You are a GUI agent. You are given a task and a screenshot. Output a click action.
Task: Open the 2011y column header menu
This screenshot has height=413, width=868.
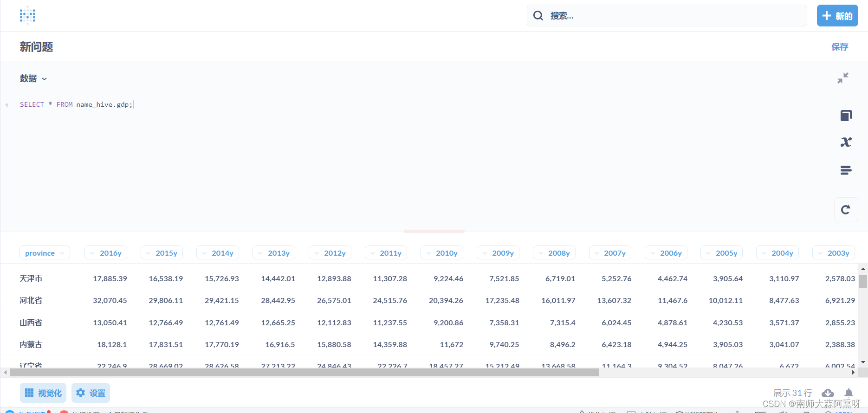pos(386,253)
